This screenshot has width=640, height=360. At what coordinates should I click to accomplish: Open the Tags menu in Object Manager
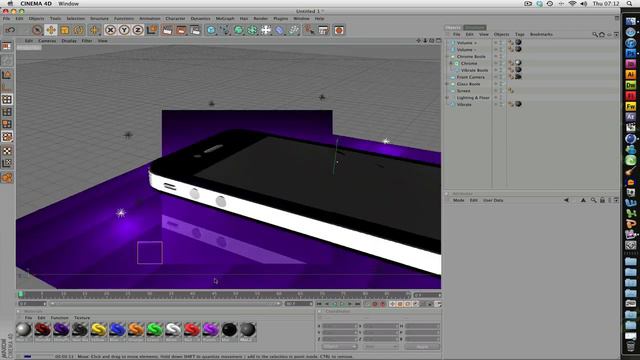(519, 34)
